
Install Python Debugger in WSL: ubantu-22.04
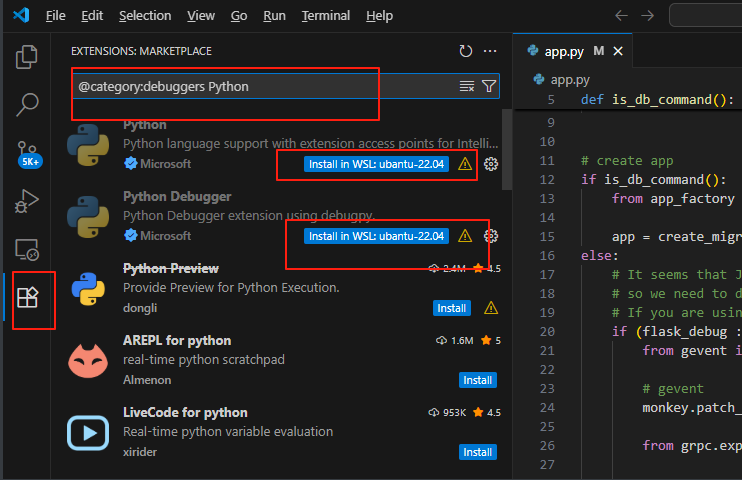pyautogui.click(x=376, y=236)
